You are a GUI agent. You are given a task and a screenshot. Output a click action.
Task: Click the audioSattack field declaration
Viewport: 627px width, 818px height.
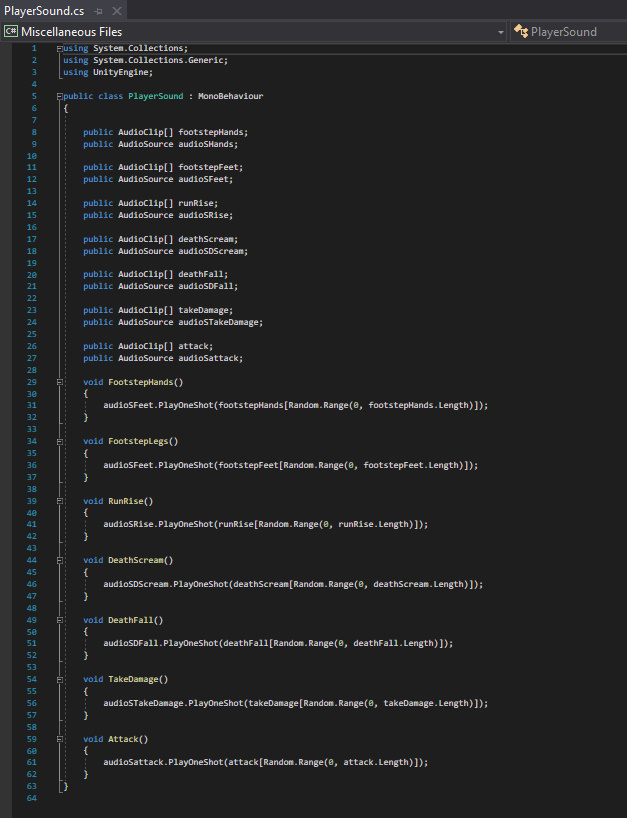(x=214, y=358)
